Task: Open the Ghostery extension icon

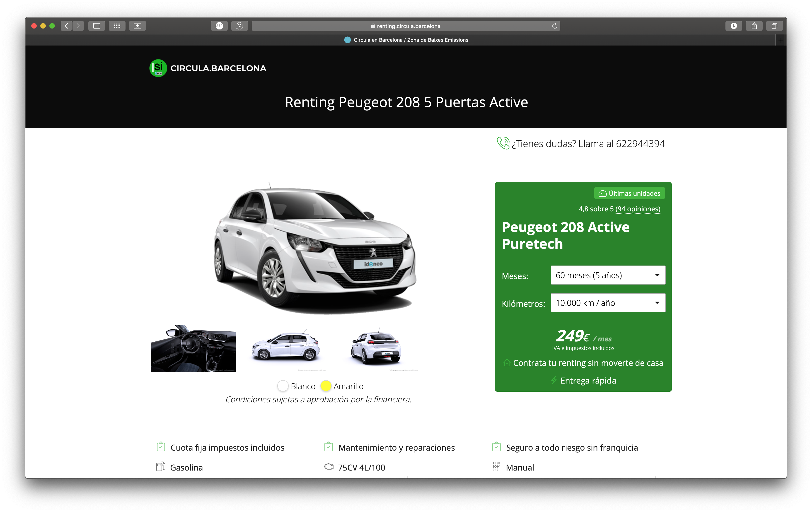Action: tap(240, 26)
